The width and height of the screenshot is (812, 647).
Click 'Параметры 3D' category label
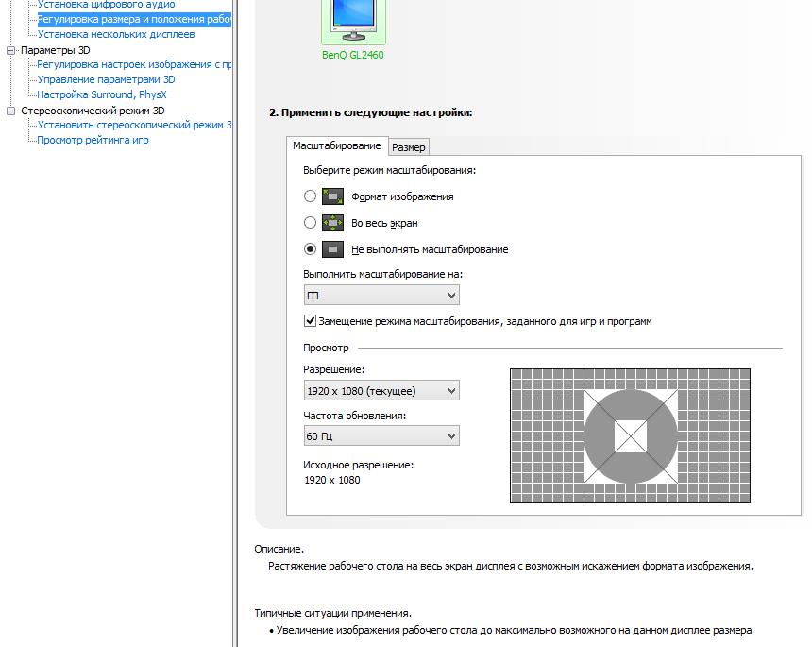[x=56, y=50]
